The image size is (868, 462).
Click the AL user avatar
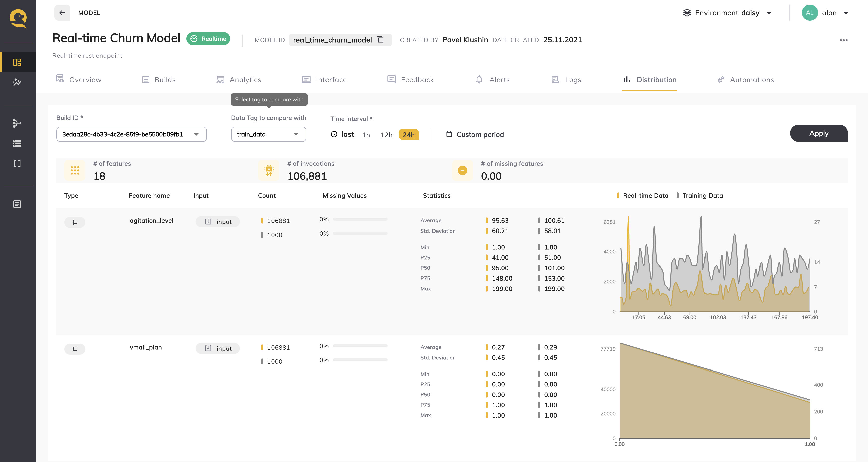coord(809,13)
